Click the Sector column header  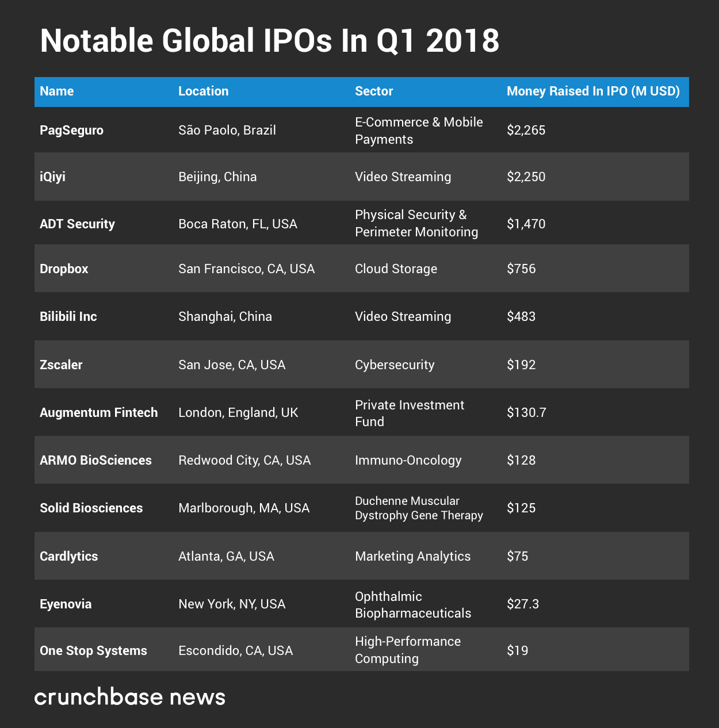374,91
